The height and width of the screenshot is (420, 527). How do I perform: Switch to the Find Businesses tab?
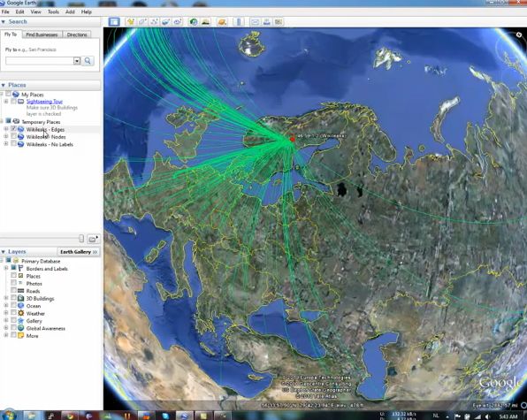point(42,34)
